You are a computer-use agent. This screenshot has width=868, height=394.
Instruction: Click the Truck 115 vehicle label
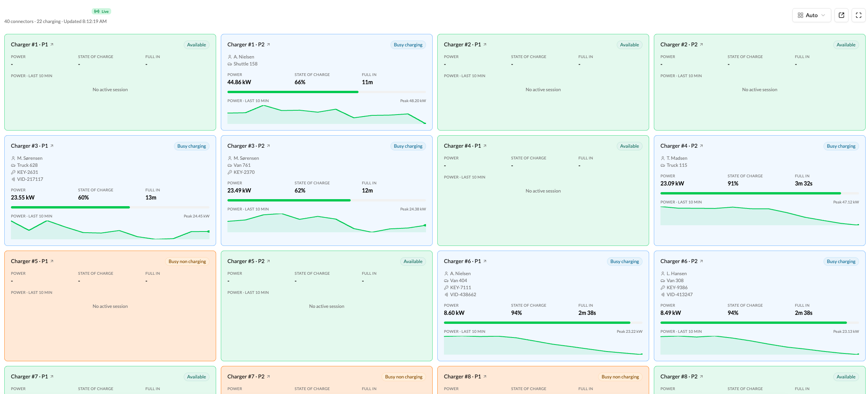tap(677, 165)
